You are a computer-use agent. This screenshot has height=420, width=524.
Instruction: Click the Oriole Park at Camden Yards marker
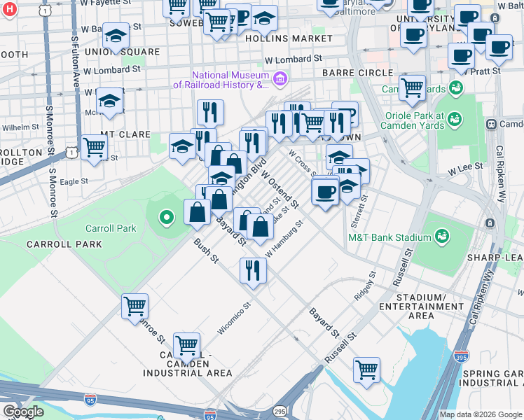tap(455, 120)
